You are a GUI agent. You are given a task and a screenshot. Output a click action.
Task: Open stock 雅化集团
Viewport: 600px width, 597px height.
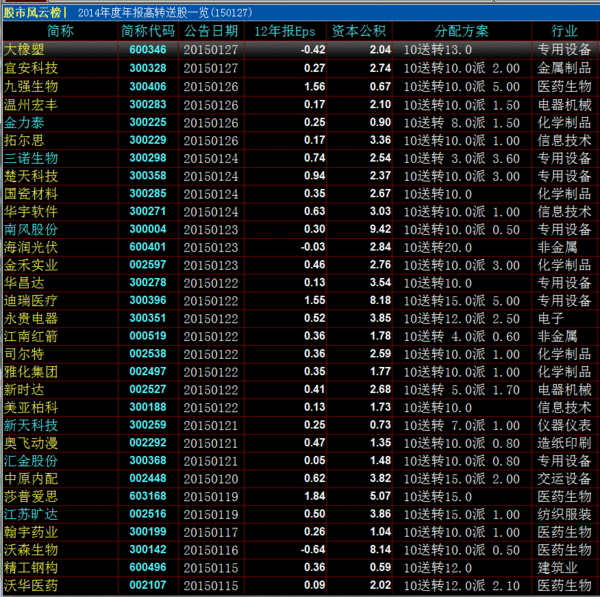click(x=31, y=372)
